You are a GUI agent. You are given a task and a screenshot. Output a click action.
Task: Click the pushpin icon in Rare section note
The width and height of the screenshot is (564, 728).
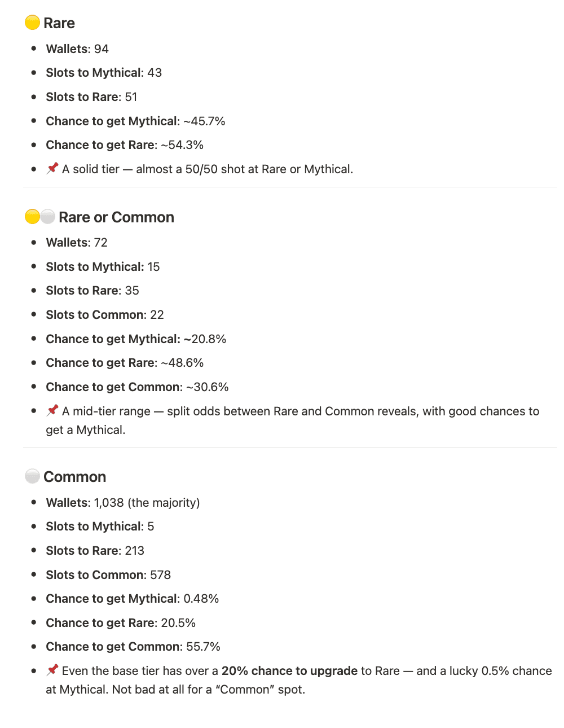52,168
